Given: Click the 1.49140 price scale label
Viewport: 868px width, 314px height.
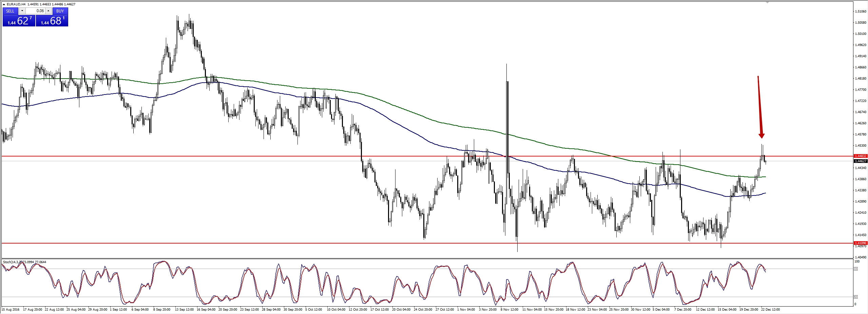Looking at the screenshot, I should point(861,56).
